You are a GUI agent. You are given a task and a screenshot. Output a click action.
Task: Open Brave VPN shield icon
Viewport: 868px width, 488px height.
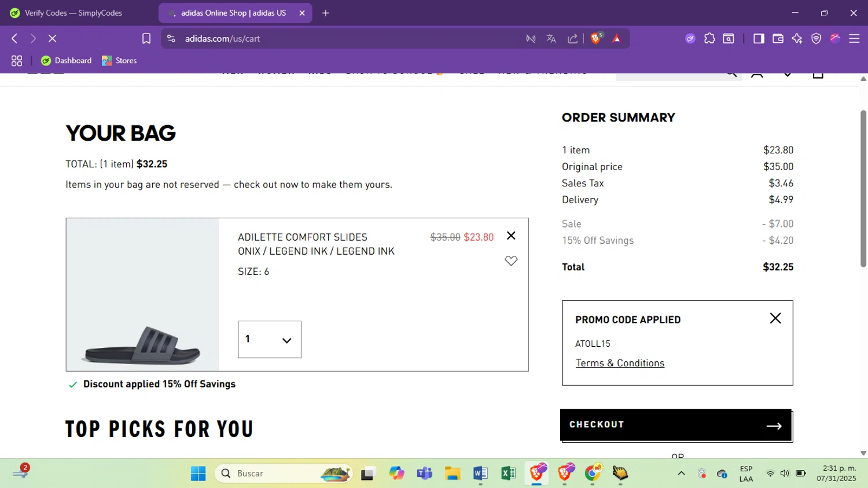816,39
